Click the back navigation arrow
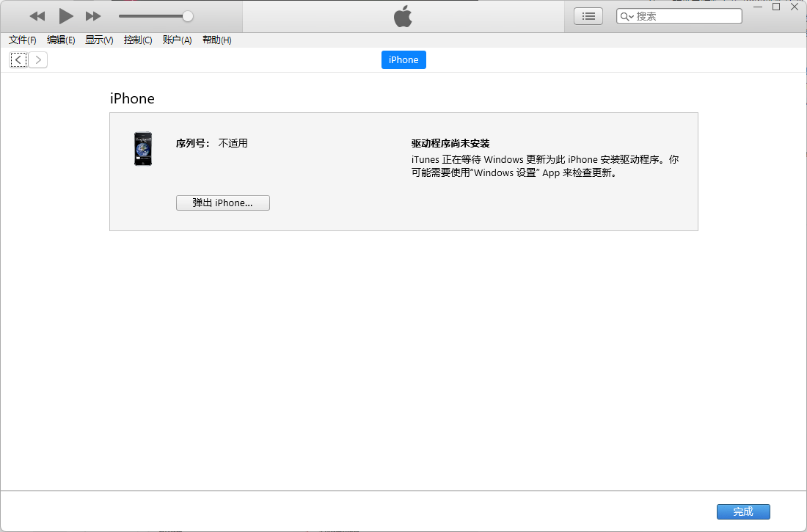Screen dimensions: 807x532 click(18, 60)
